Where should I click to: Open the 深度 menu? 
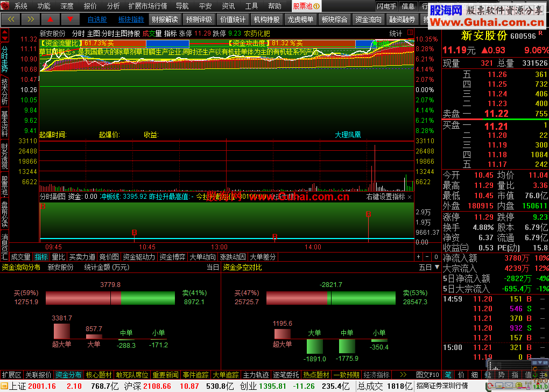tap(67, 6)
